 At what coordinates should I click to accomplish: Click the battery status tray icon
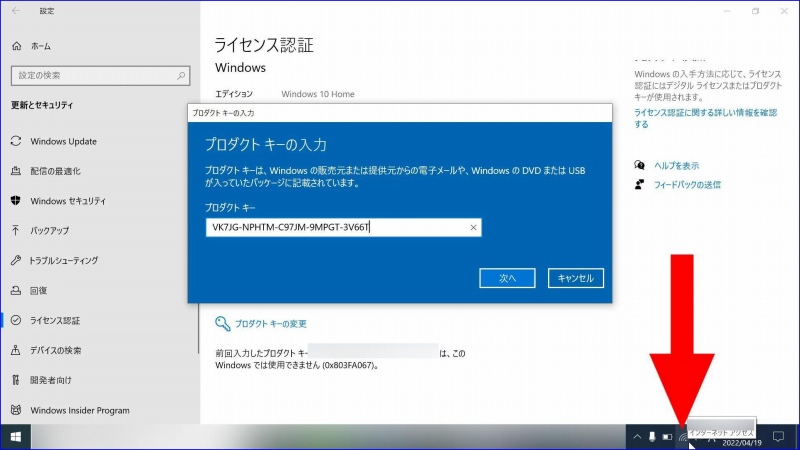(x=667, y=437)
